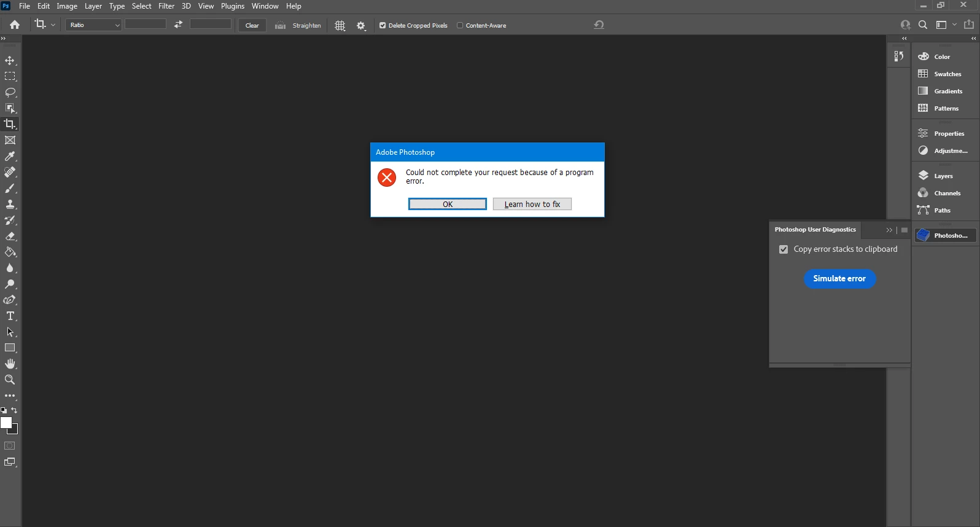Image resolution: width=980 pixels, height=527 pixels.
Task: Open additional crop settings gear
Action: click(x=361, y=25)
